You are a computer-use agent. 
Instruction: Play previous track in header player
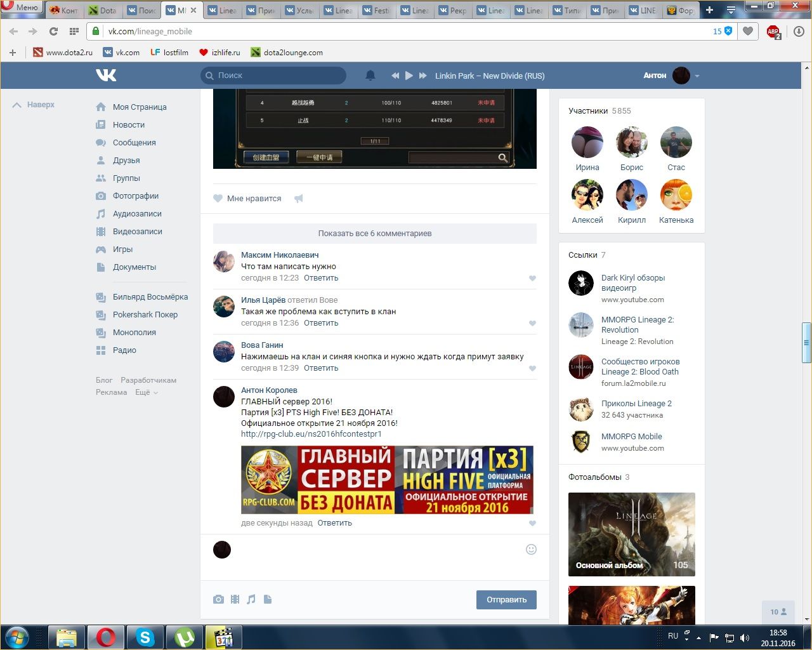click(x=395, y=76)
